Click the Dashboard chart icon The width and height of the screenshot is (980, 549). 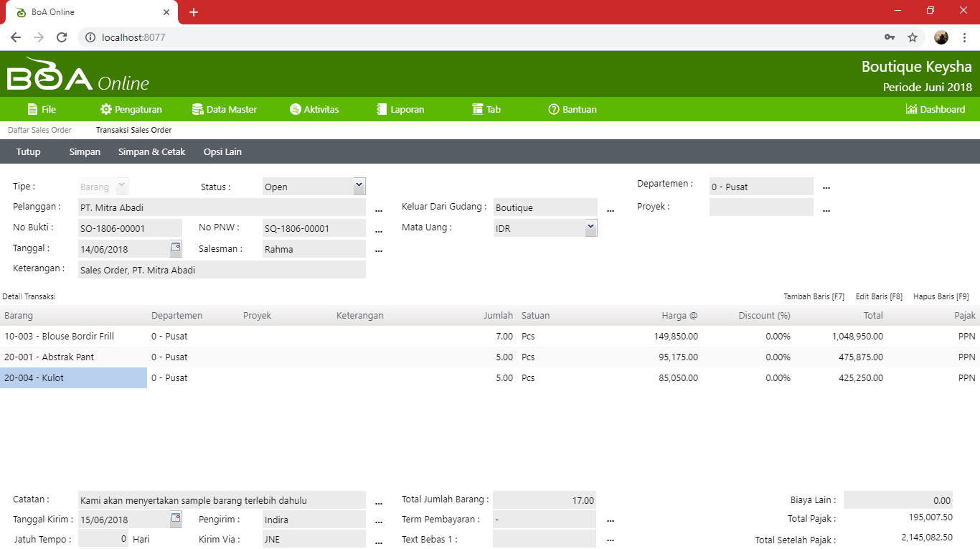coord(911,109)
